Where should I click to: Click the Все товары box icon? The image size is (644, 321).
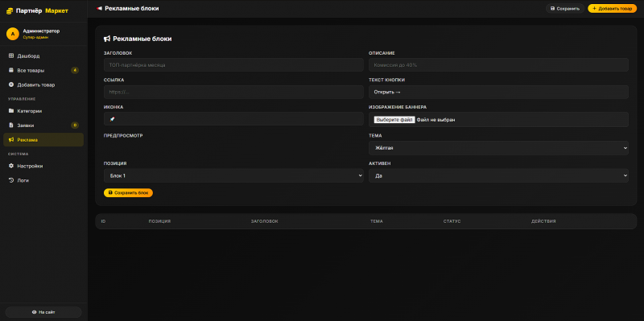tap(11, 70)
